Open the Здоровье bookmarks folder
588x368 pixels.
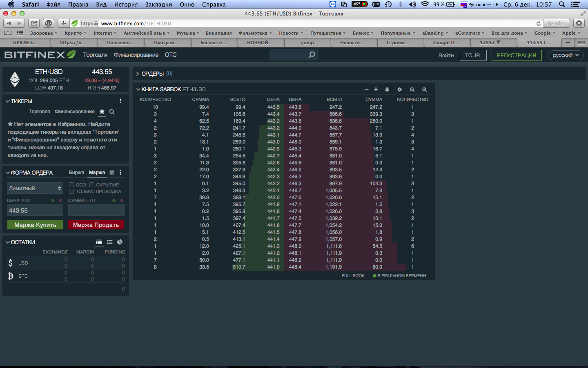pos(44,33)
